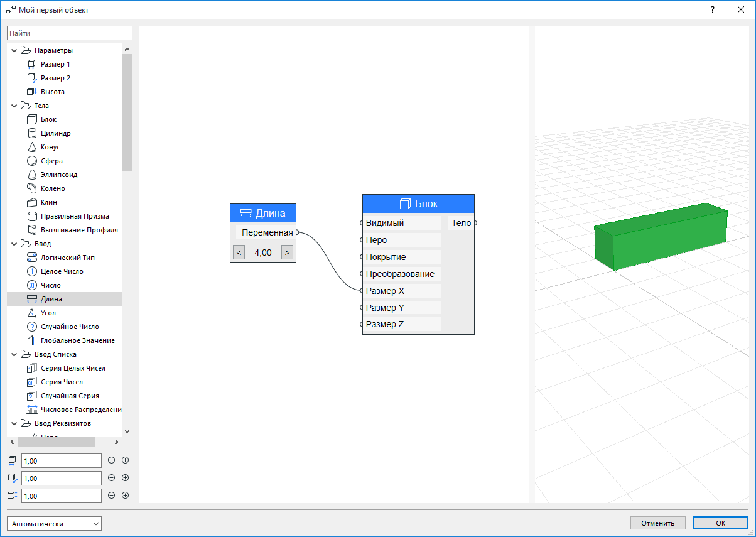
Task: Pick the Сфера body icon
Action: [x=32, y=161]
